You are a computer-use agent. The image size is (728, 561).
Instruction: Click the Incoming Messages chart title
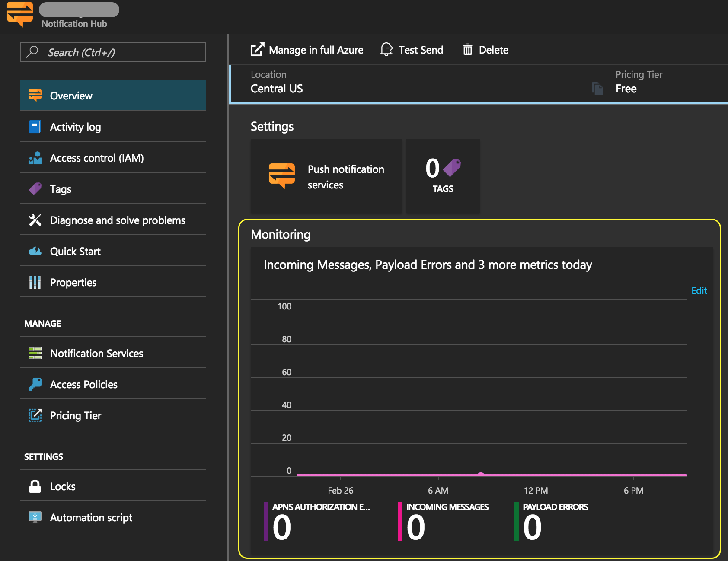click(428, 265)
